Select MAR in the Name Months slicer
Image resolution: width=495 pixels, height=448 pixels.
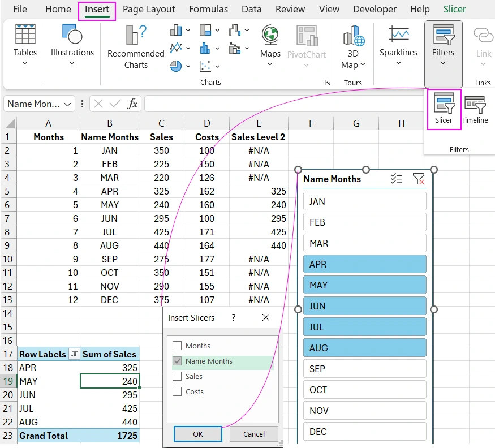pos(364,243)
